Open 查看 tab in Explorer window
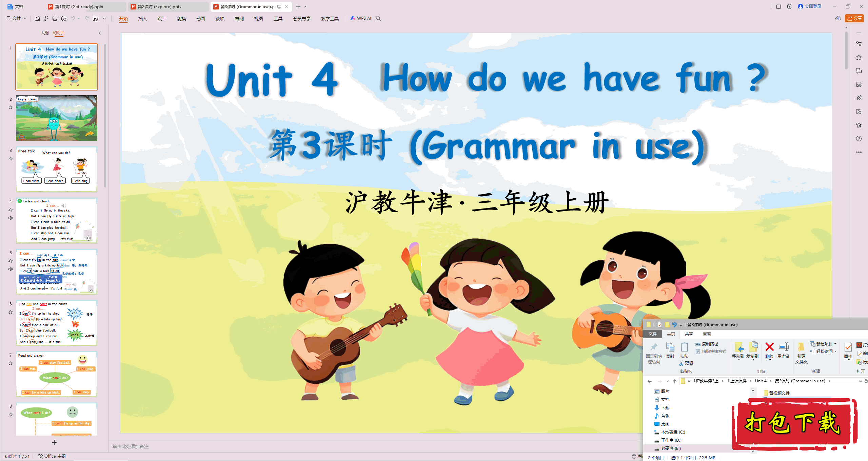This screenshot has height=461, width=868. (707, 334)
